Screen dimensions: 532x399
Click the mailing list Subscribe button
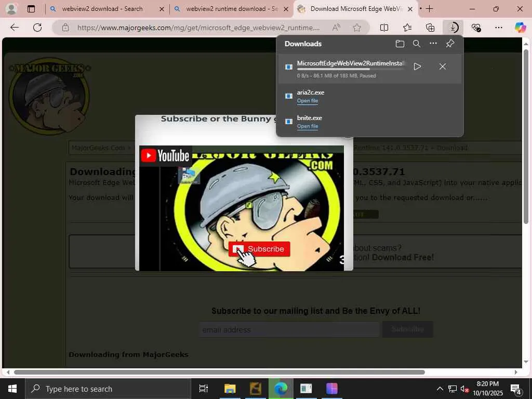tap(407, 329)
